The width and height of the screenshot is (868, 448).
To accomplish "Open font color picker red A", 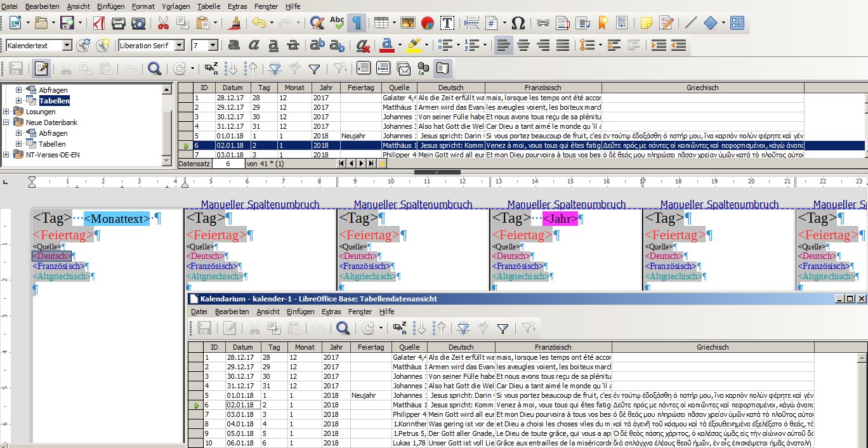I will (386, 46).
